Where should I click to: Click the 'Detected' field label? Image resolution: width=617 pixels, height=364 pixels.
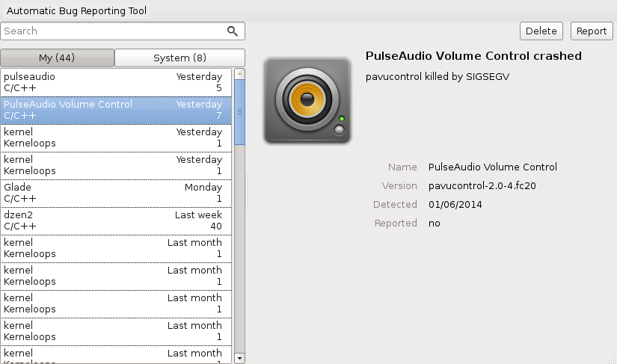pos(395,204)
